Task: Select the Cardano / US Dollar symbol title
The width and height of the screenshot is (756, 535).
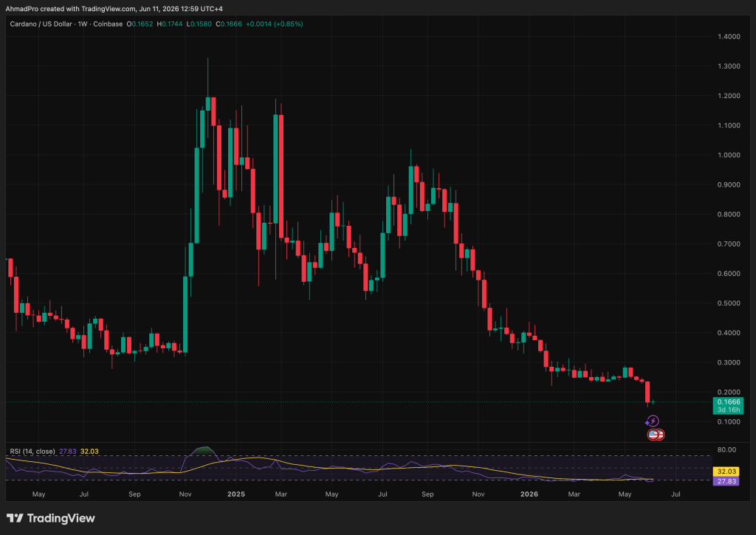Action: click(x=41, y=24)
